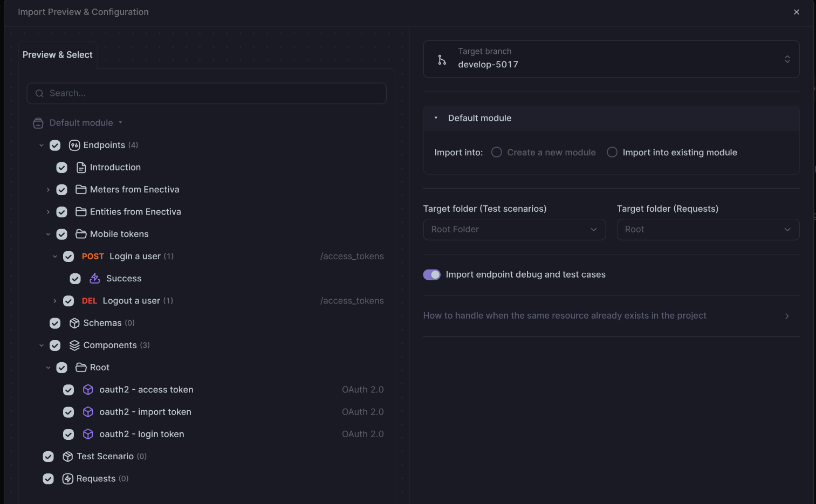Image resolution: width=816 pixels, height=504 pixels.
Task: Uncheck the Root folder checkbox
Action: pos(61,368)
